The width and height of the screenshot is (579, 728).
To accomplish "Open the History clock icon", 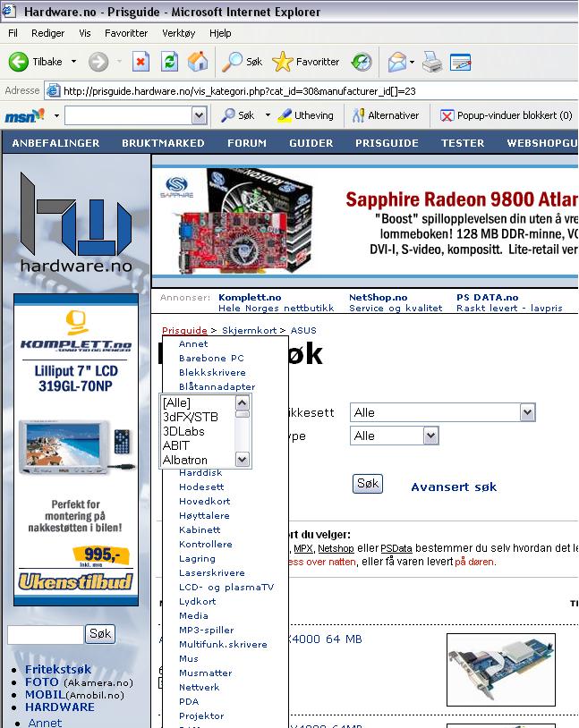I will [x=362, y=62].
